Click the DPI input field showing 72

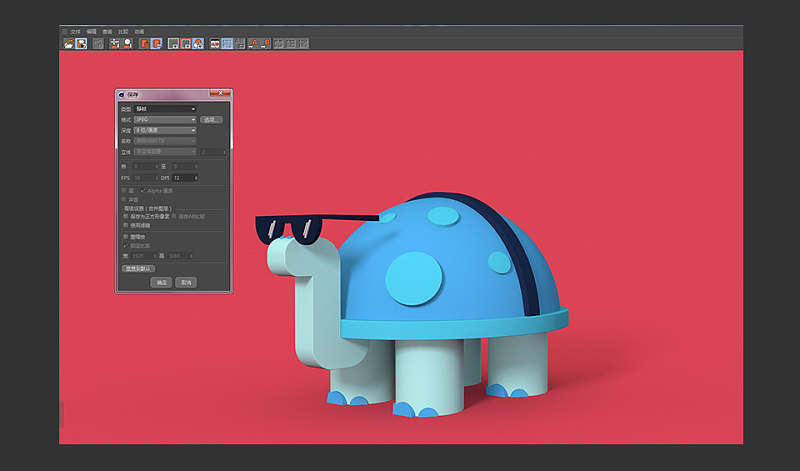tap(181, 178)
